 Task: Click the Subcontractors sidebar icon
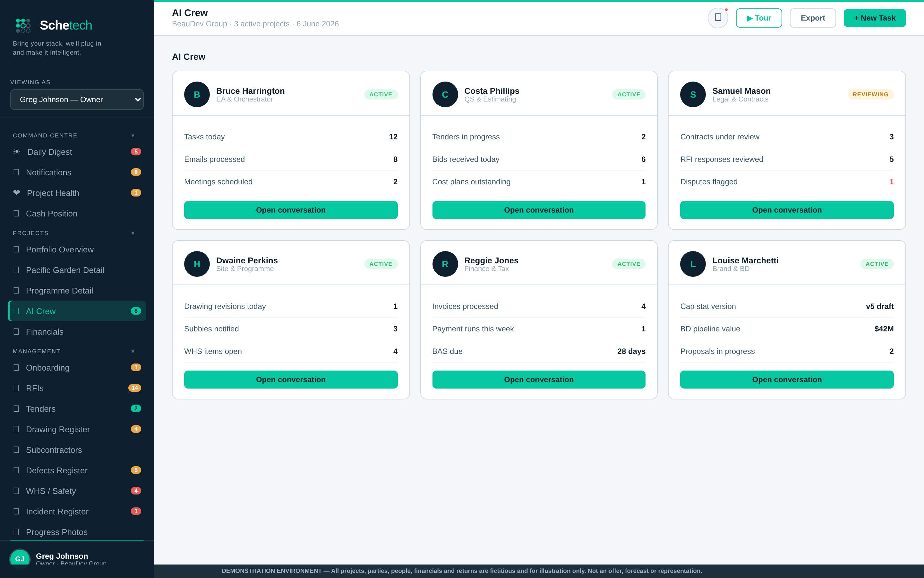(x=16, y=450)
